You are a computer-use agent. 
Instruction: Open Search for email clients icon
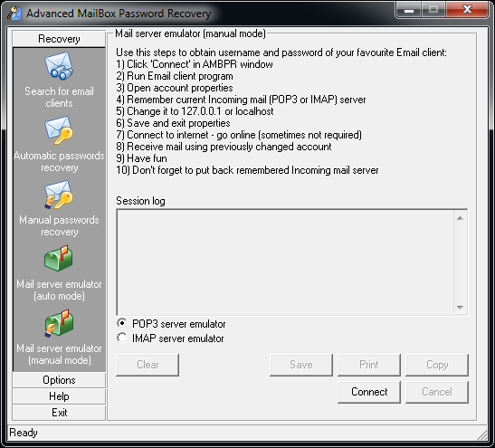(59, 66)
